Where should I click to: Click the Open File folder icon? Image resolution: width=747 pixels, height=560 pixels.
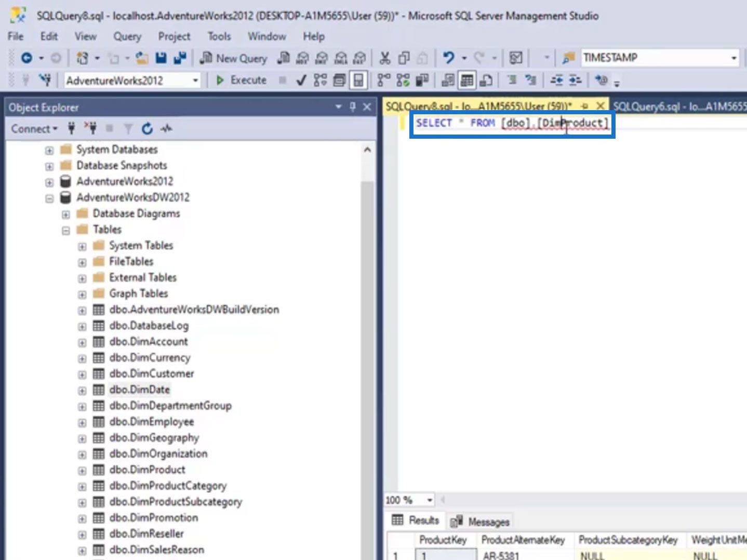[x=142, y=58]
